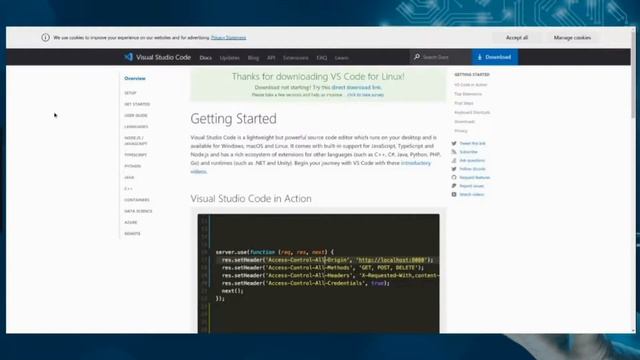Viewport: 640px width, 360px height.
Task: Open the Learn nav item
Action: pyautogui.click(x=342, y=58)
